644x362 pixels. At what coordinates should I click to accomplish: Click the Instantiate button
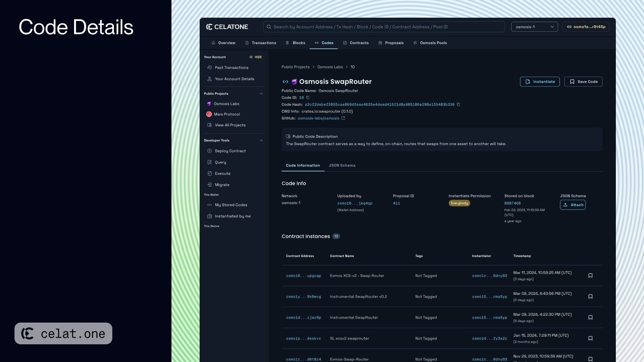(x=540, y=82)
